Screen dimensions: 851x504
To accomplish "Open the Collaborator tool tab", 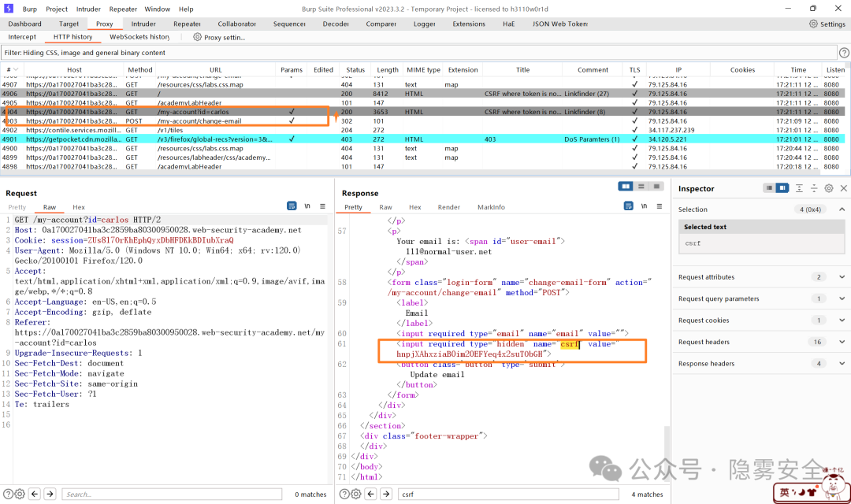I will click(236, 24).
